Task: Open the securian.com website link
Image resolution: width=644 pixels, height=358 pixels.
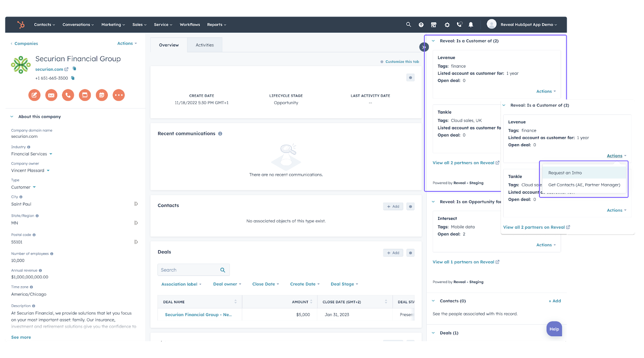Action: pos(52,69)
